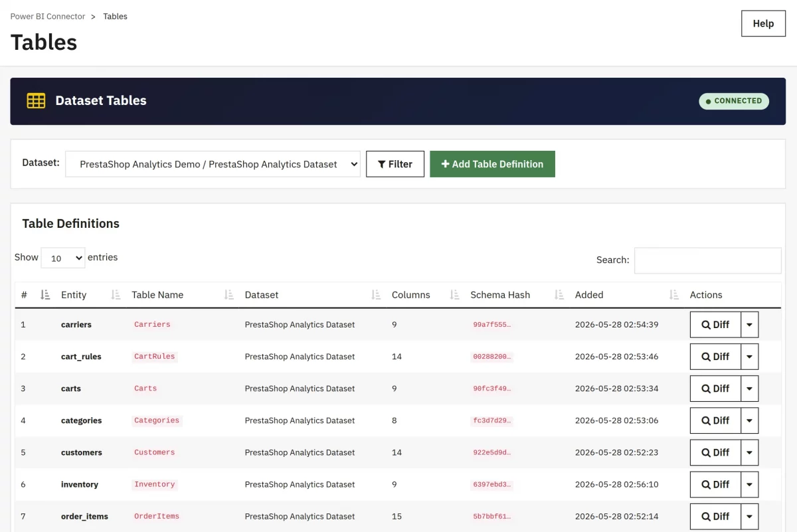Expand actions caret for cart_rules row
Viewport: 797px width, 532px height.
[x=749, y=357]
